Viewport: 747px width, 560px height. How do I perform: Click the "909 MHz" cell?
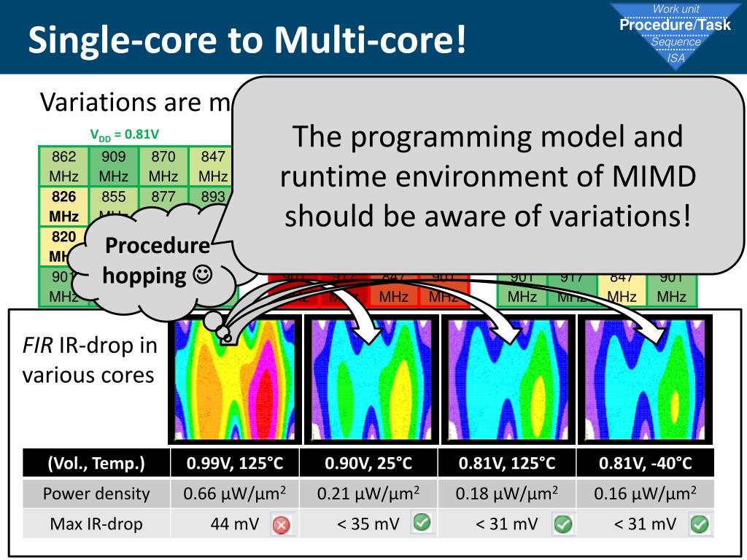coord(113,166)
